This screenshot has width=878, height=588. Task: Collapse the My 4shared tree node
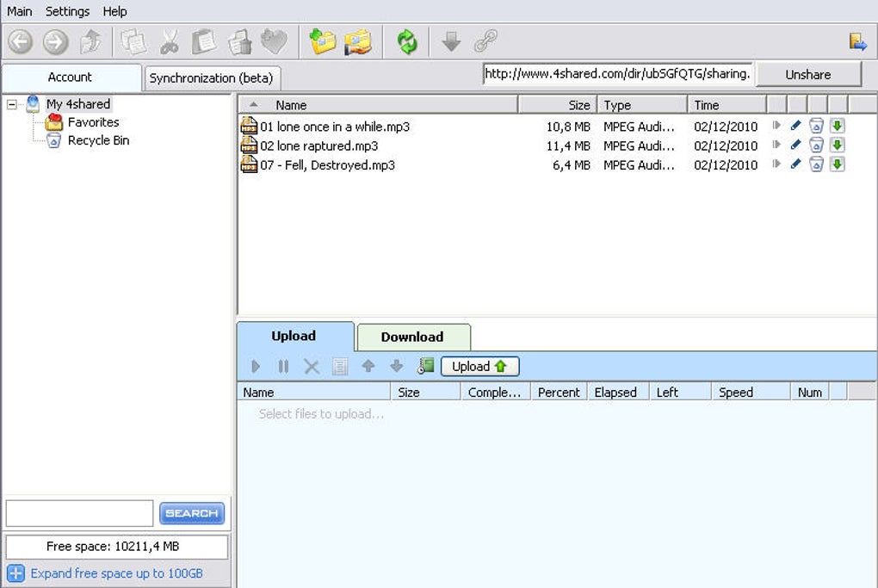click(x=12, y=104)
